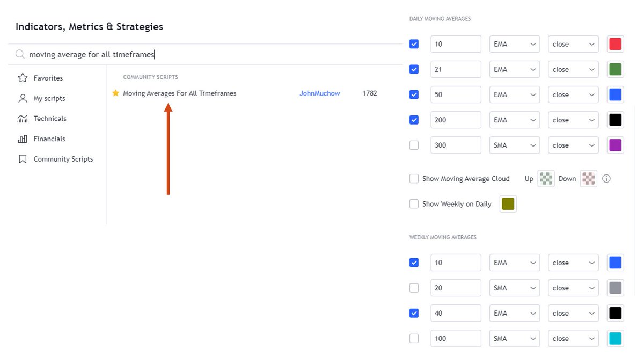Click the 1782 likes count
The width and height of the screenshot is (644, 364).
pos(370,93)
